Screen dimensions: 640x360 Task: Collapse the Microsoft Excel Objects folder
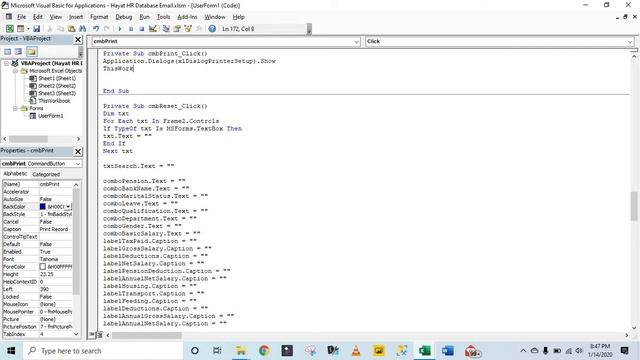pos(15,71)
